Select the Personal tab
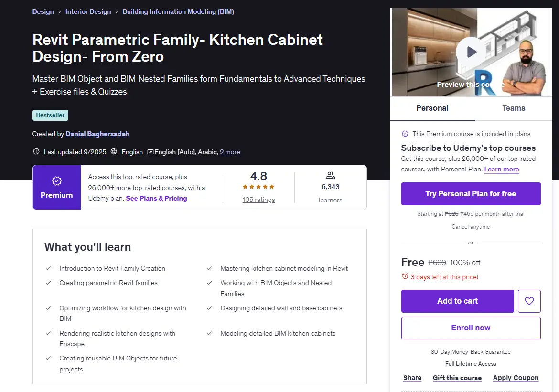559x392 pixels. point(432,108)
